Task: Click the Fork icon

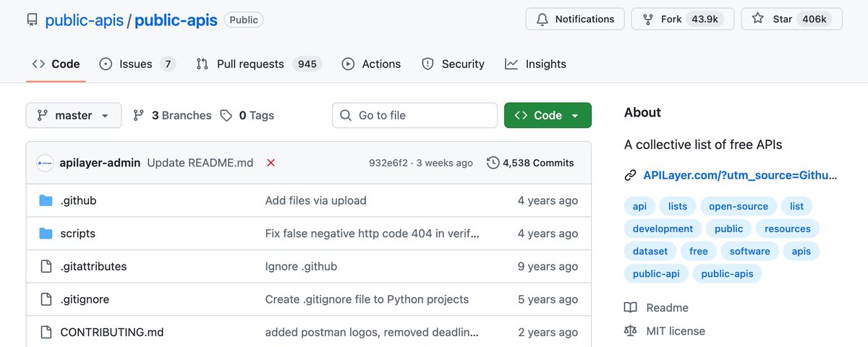Action: click(x=648, y=20)
